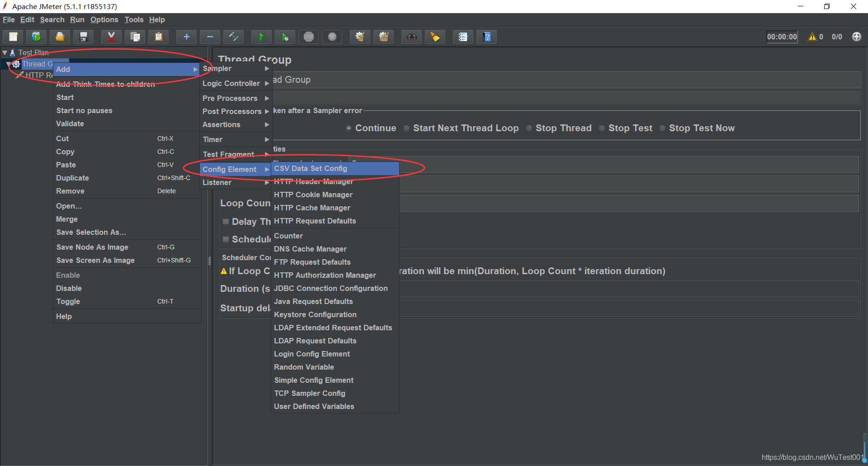
Task: Click the Search binoculars toolbar icon
Action: 411,37
